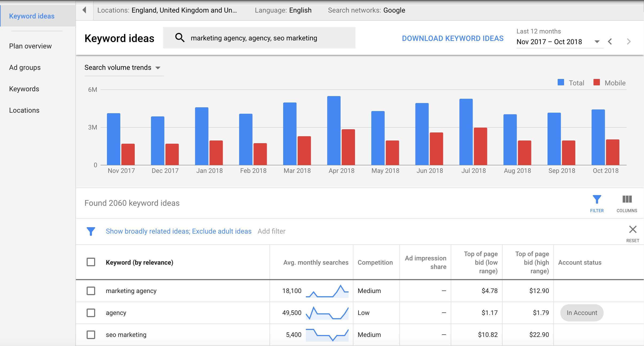Select the Plan overview menu item

click(30, 46)
